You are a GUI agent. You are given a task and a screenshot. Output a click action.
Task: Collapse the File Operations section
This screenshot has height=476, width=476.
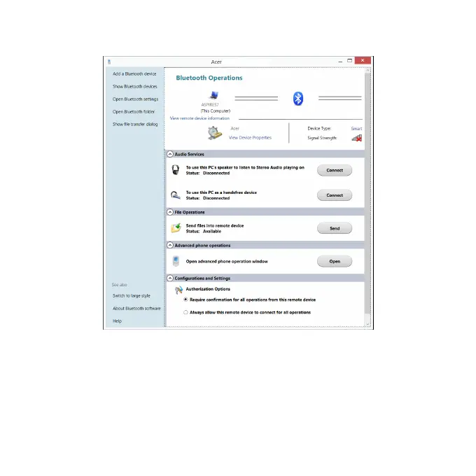click(x=170, y=212)
